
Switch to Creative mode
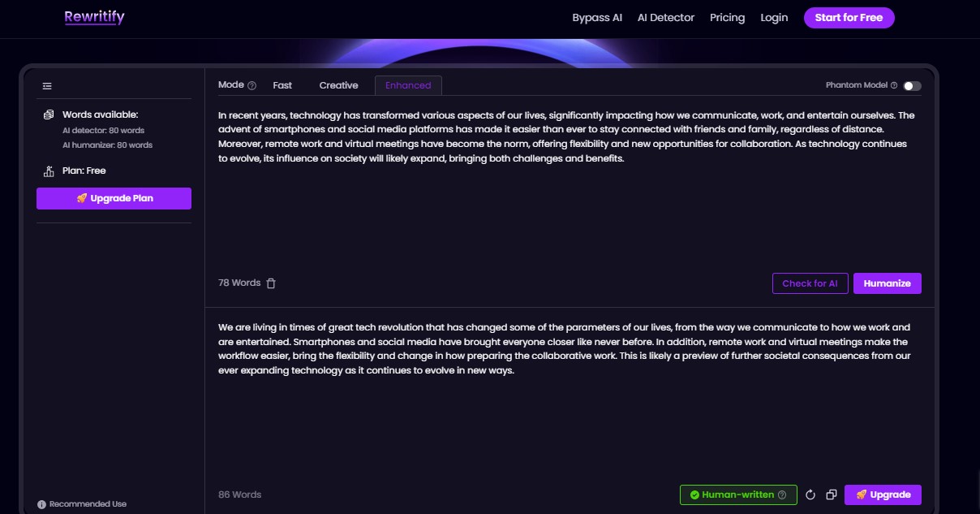[338, 85]
